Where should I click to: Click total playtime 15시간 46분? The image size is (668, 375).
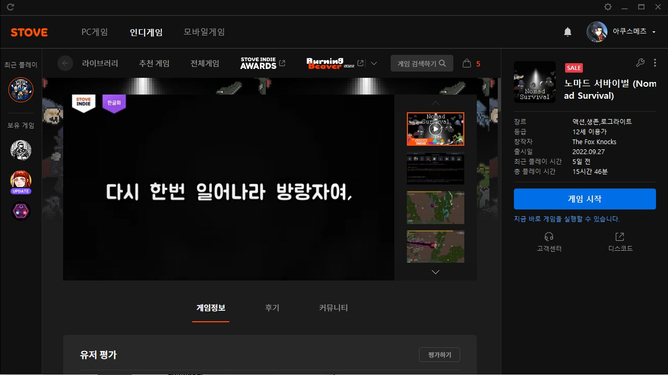point(590,172)
